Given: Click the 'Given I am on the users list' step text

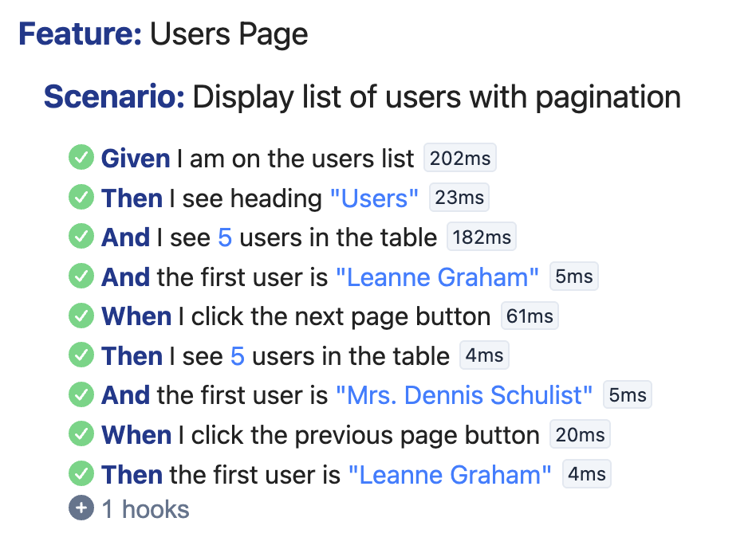Looking at the screenshot, I should [258, 159].
